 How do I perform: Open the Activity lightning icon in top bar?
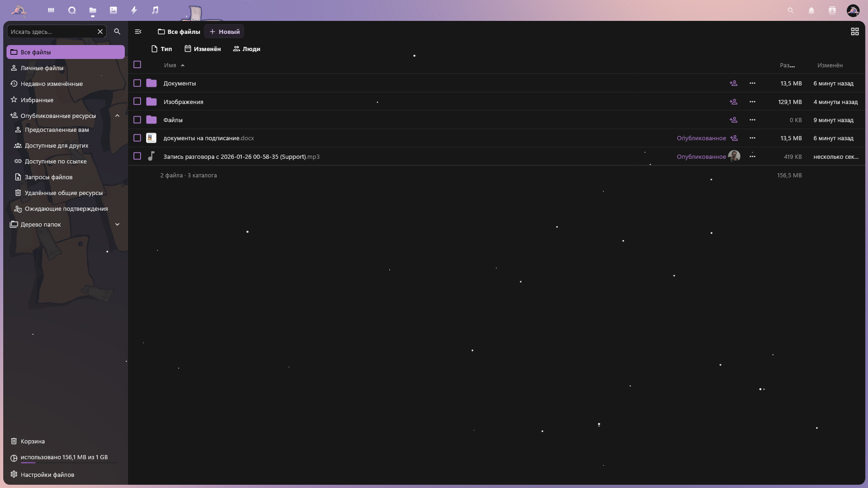(134, 10)
